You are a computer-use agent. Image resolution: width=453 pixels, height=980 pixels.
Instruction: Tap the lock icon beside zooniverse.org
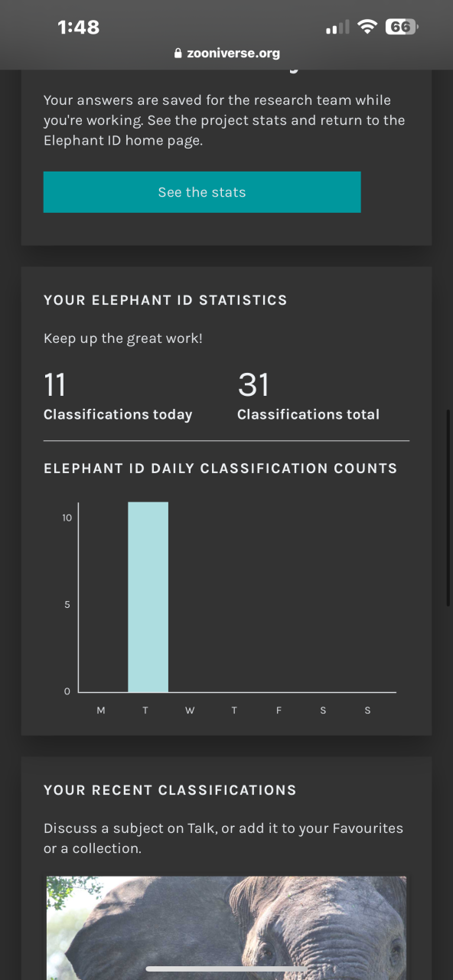[x=178, y=54]
